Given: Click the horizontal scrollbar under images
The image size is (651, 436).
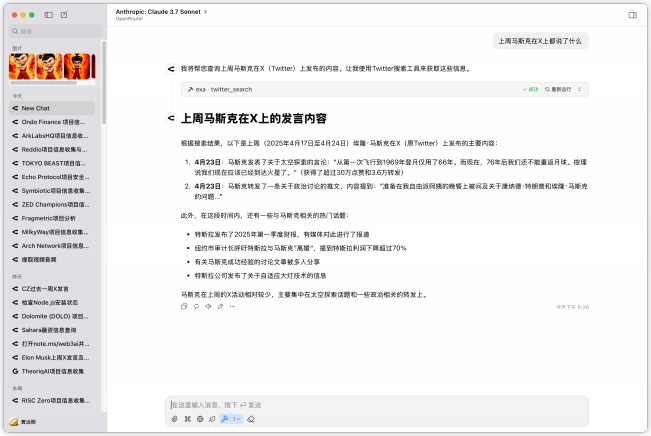Looking at the screenshot, I should click(43, 83).
